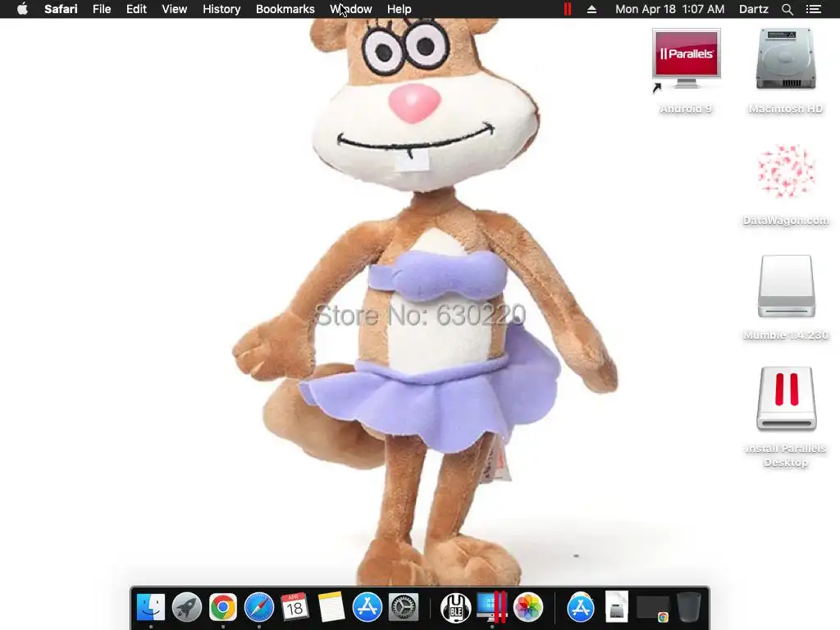Click the date and time in menu bar
This screenshot has width=840, height=630.
pyautogui.click(x=669, y=9)
